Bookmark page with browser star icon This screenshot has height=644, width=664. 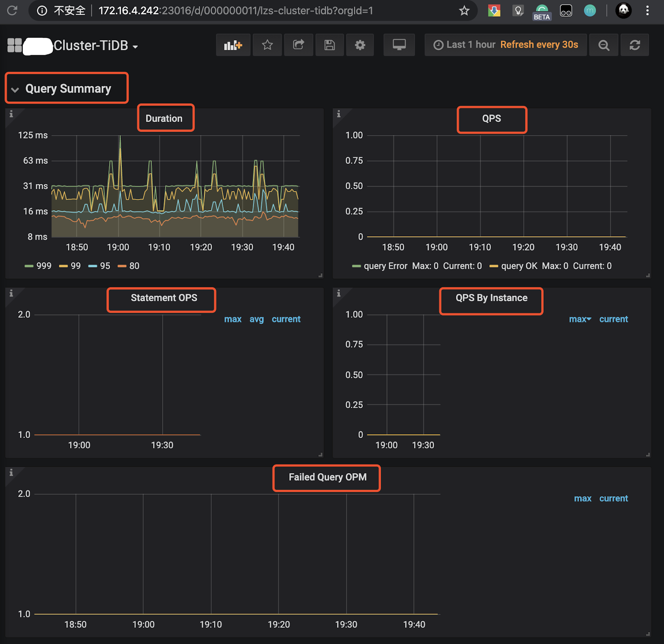tap(464, 11)
